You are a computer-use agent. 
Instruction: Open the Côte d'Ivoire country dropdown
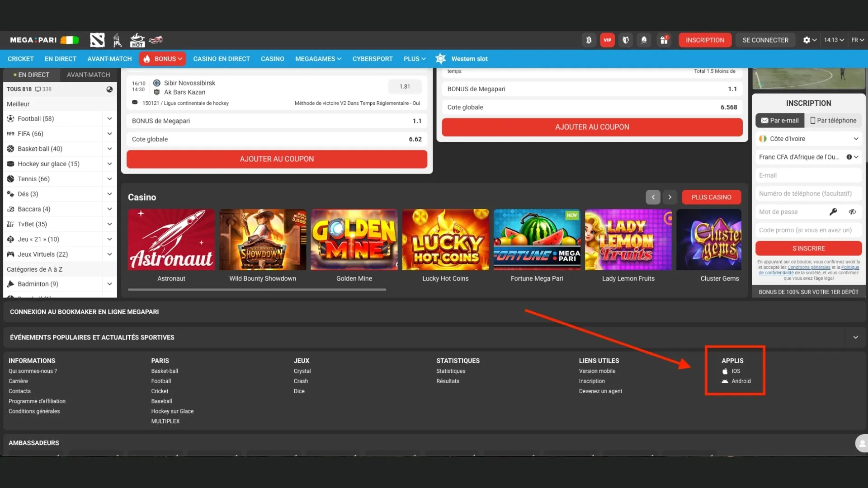(809, 139)
